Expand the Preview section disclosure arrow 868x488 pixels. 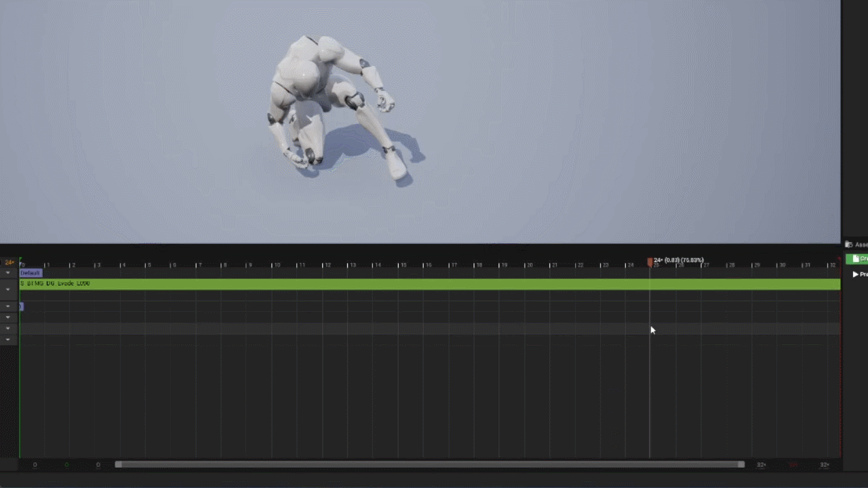coord(856,274)
